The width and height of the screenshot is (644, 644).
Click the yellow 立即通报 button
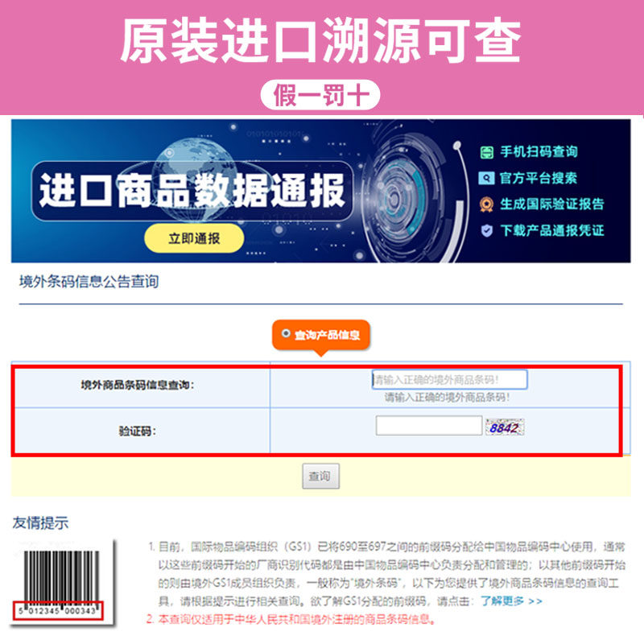(x=194, y=238)
